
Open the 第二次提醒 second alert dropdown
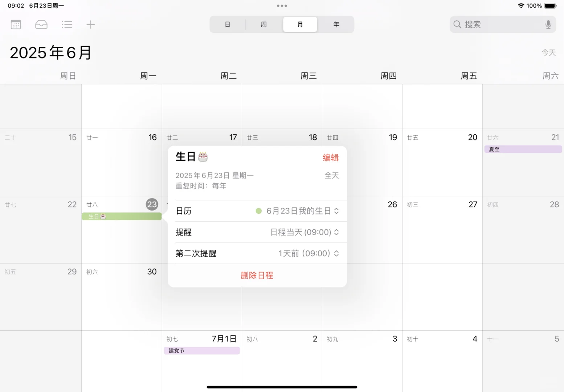coord(308,253)
